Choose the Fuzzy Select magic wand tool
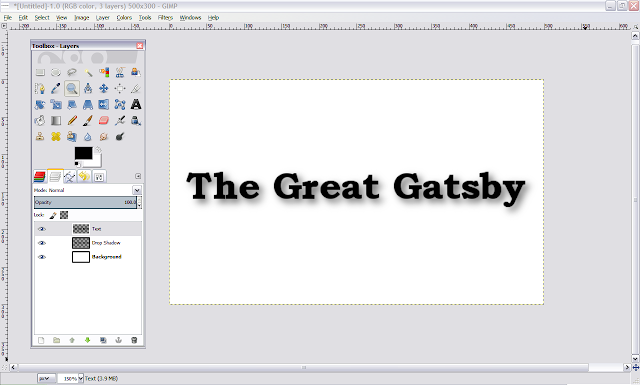Viewport: 640px width, 385px height. pos(88,73)
